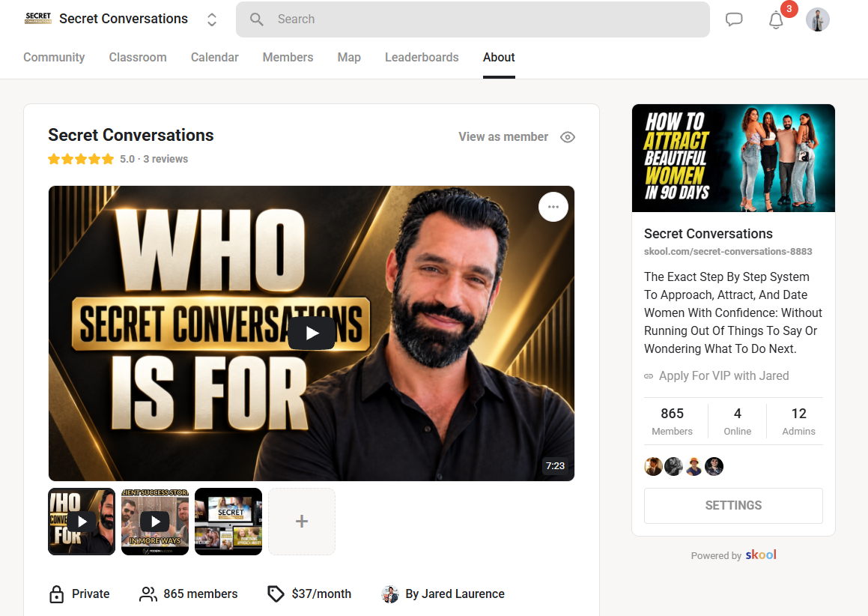Click the fourth sidebar member avatar
868x616 pixels.
[x=714, y=466]
